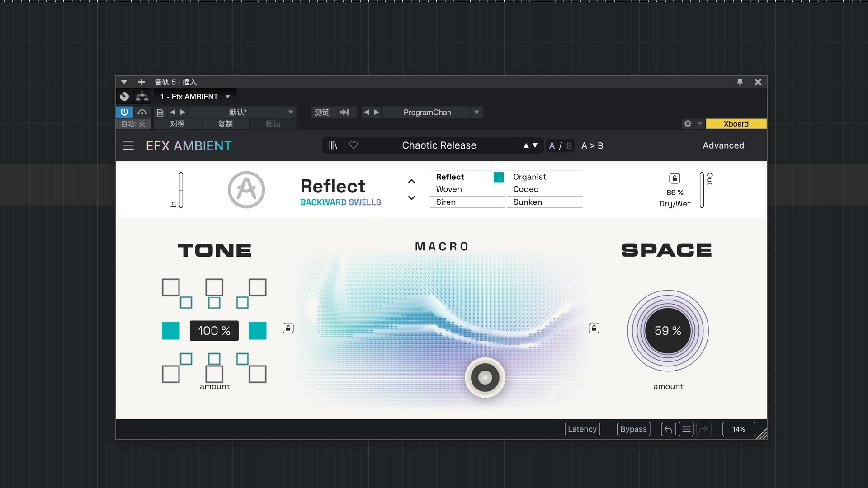
Task: Click the undo arrow icon
Action: (668, 429)
